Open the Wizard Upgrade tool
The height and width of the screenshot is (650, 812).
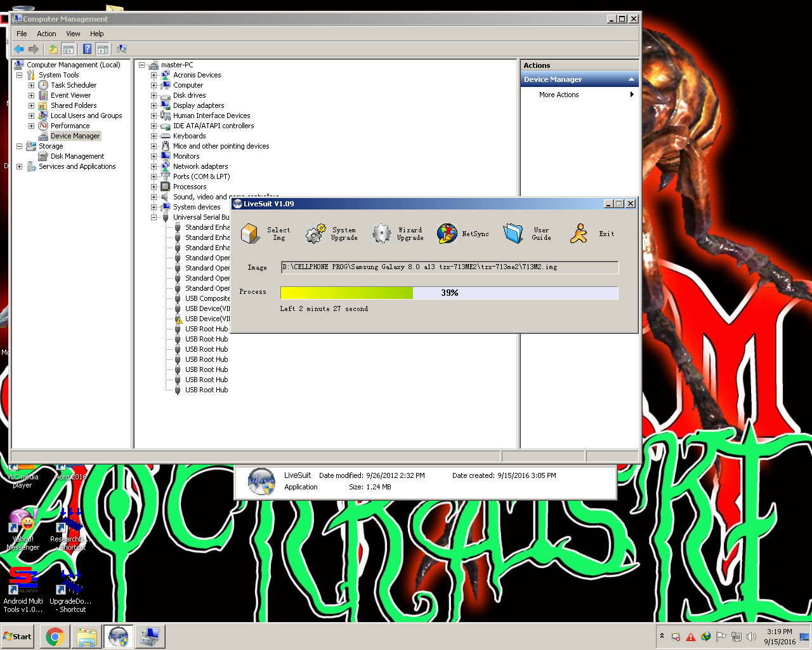click(x=381, y=234)
